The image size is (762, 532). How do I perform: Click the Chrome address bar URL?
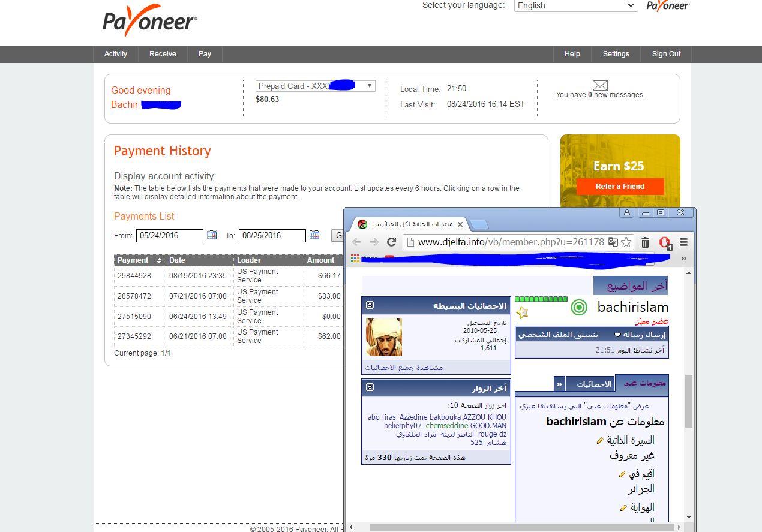tap(511, 242)
